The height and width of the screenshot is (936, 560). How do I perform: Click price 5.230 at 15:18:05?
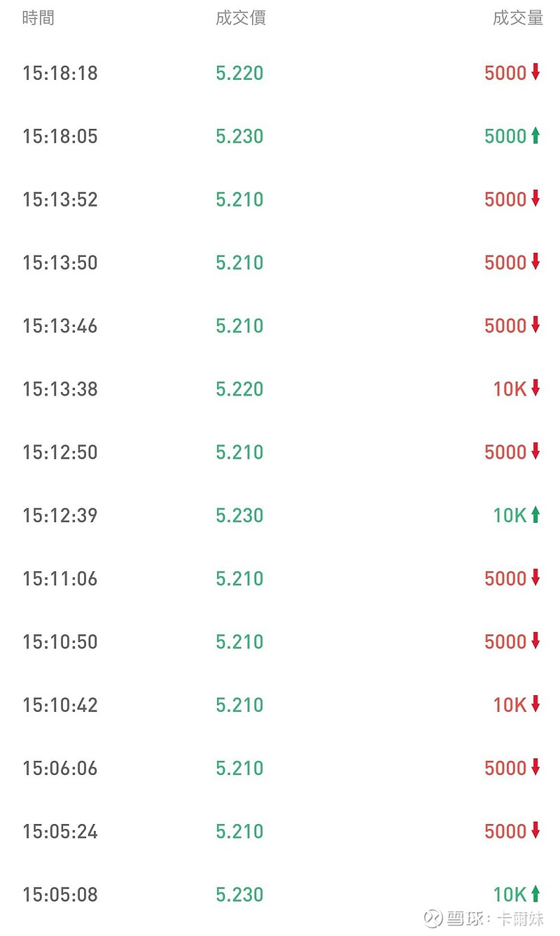click(x=239, y=136)
